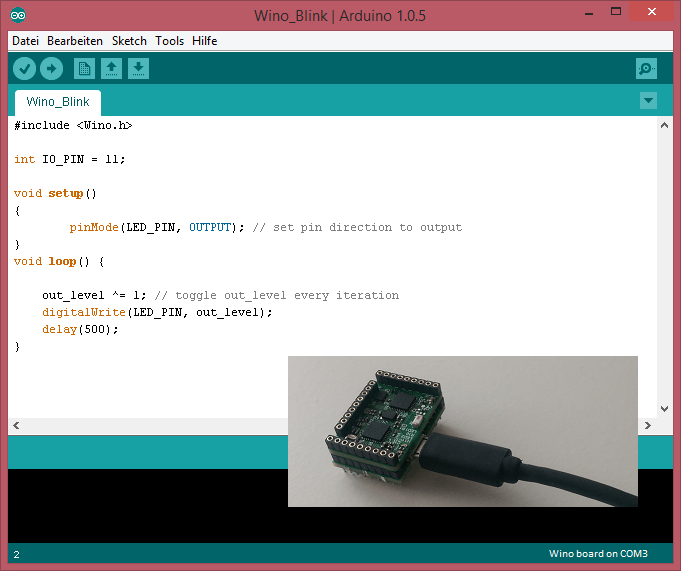Click the editor scroll up arrow
The width and height of the screenshot is (681, 571).
pyautogui.click(x=664, y=125)
